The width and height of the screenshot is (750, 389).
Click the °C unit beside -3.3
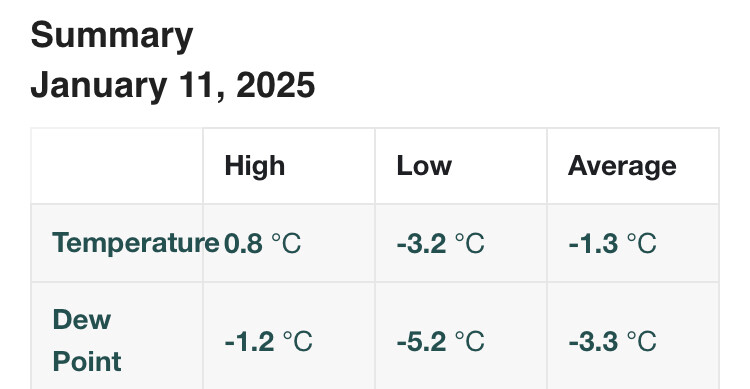tap(641, 342)
